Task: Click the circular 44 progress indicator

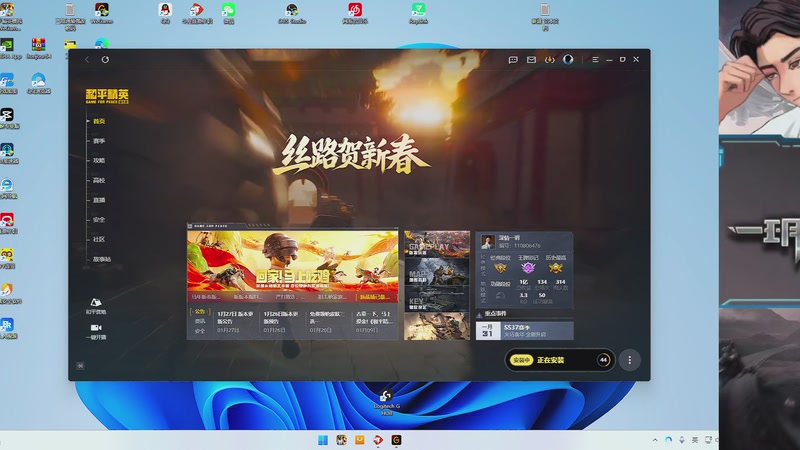Action: [x=604, y=360]
